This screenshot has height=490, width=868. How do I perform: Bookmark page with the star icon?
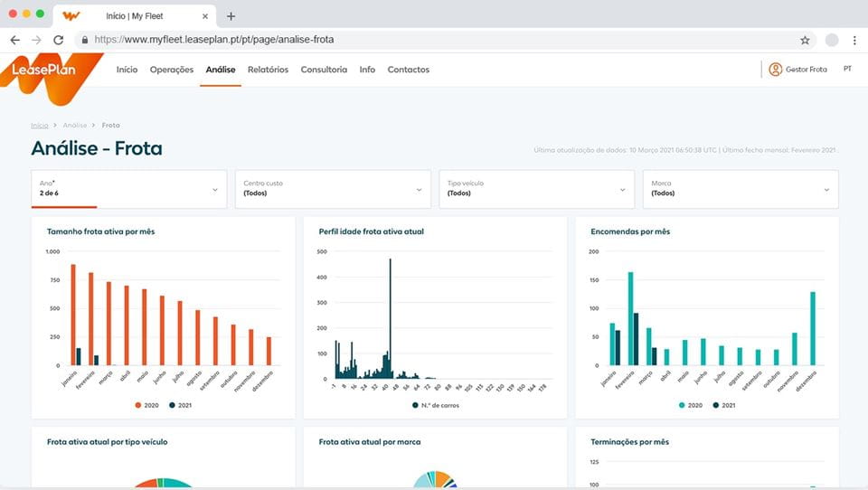click(805, 40)
